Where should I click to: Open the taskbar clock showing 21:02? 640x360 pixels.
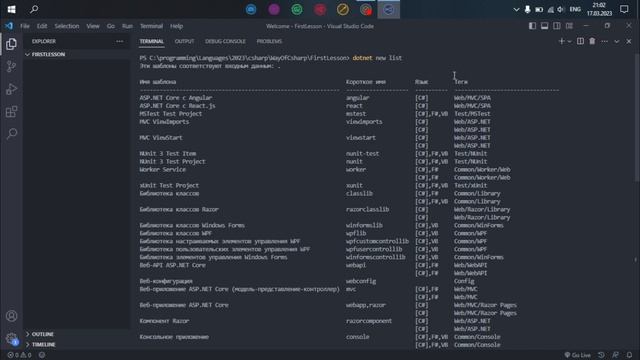tap(599, 9)
